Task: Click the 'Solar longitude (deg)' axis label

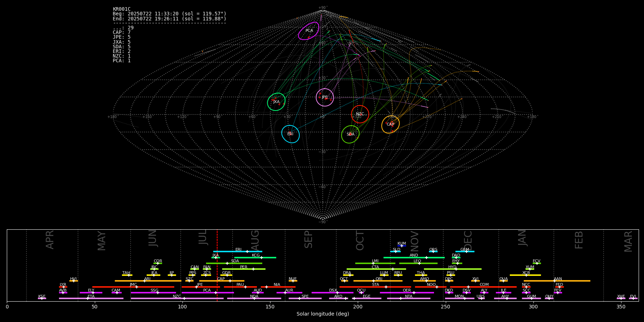Action: 323,314
